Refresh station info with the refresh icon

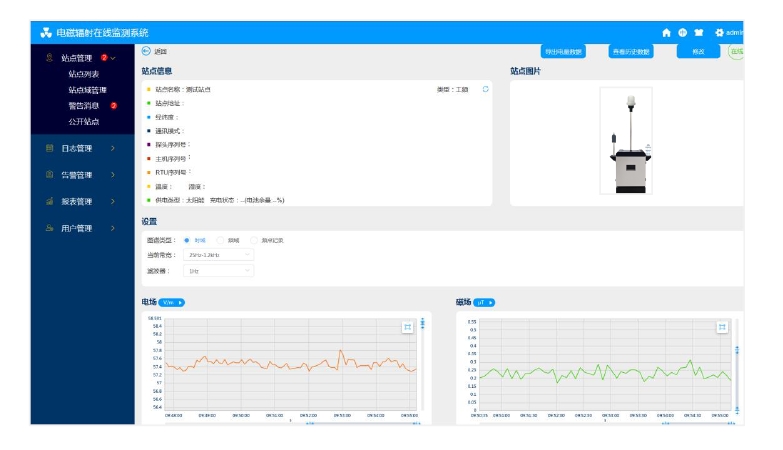pos(486,89)
